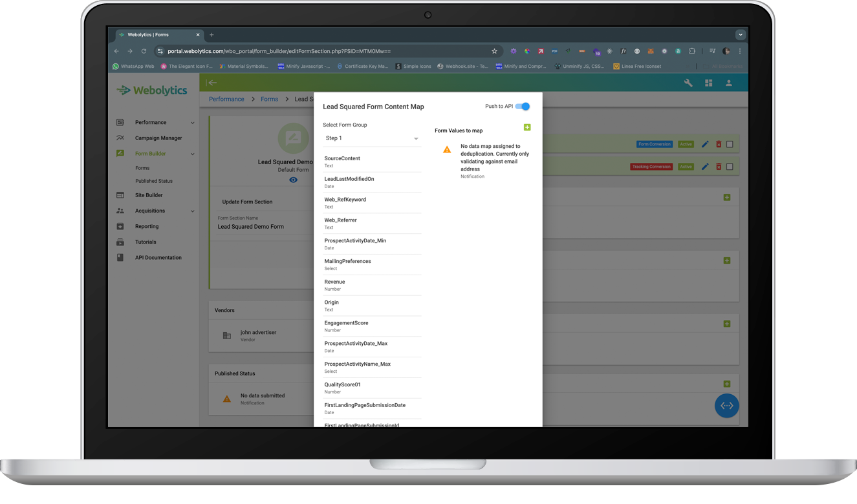Open the Select Form Group dropdown
Image resolution: width=857 pixels, height=504 pixels.
point(372,138)
